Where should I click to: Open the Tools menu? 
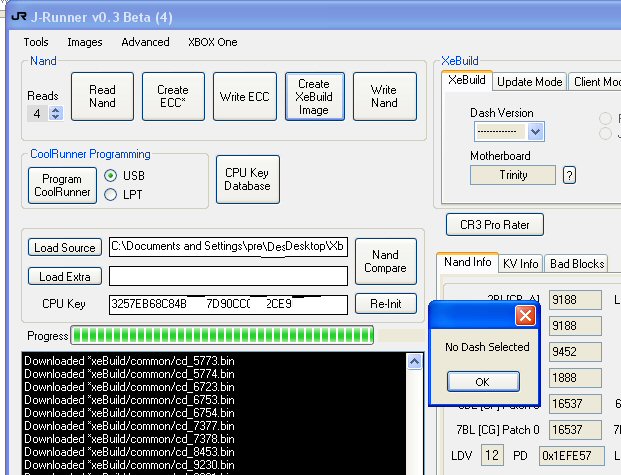tap(36, 42)
